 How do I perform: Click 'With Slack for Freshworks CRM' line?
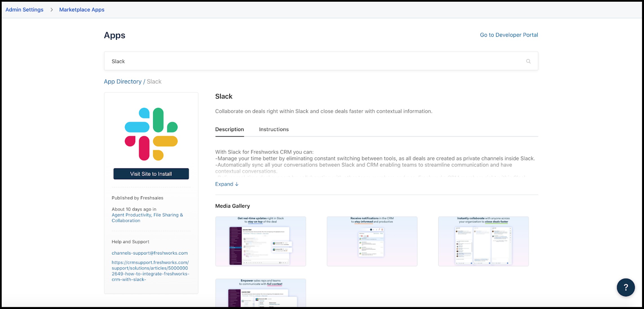tap(264, 152)
